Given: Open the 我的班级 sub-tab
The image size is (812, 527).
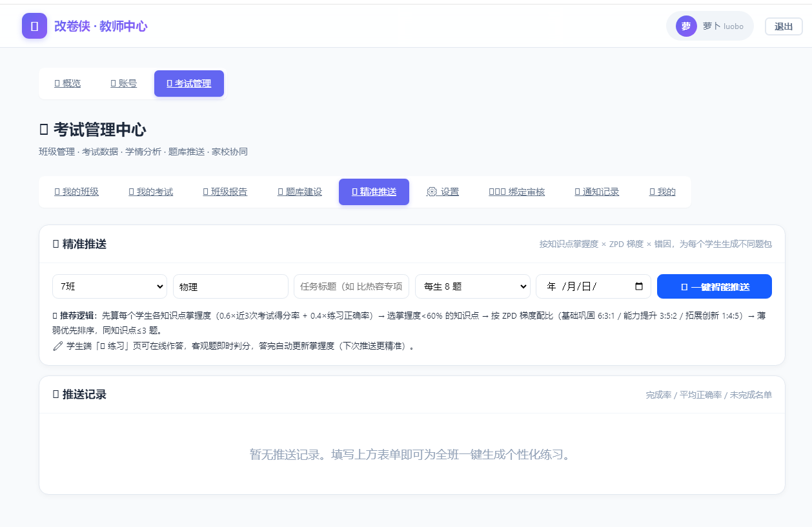Looking at the screenshot, I should click(x=76, y=192).
